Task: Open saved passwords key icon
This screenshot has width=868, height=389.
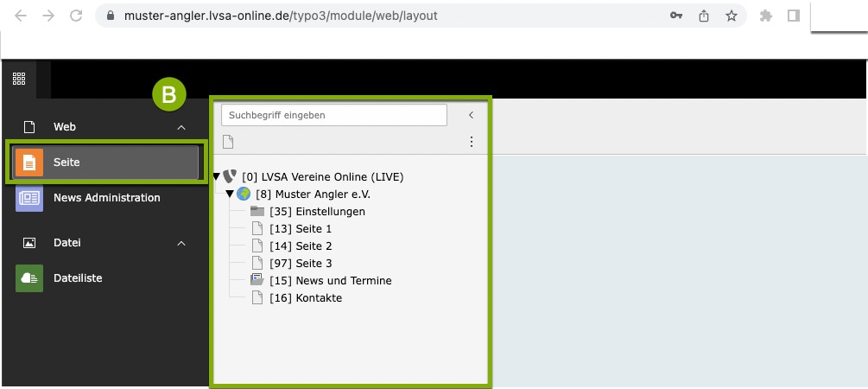Action: [676, 16]
